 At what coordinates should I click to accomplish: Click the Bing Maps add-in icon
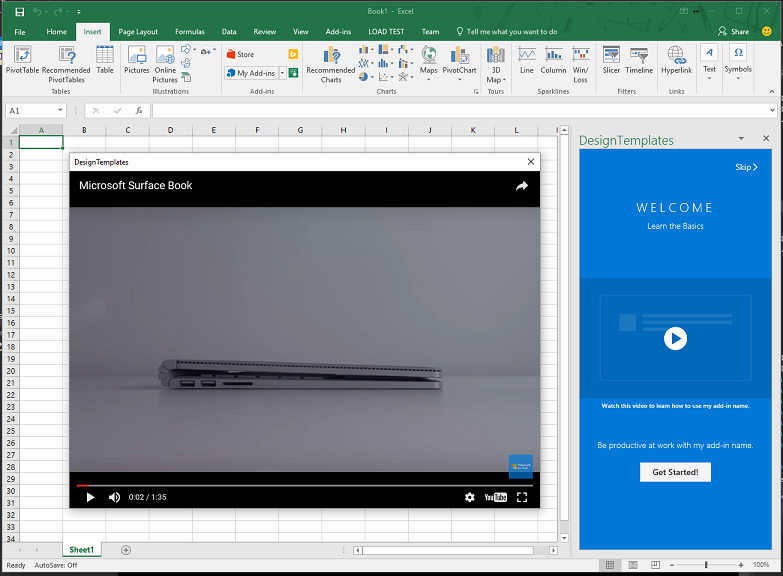coord(294,54)
